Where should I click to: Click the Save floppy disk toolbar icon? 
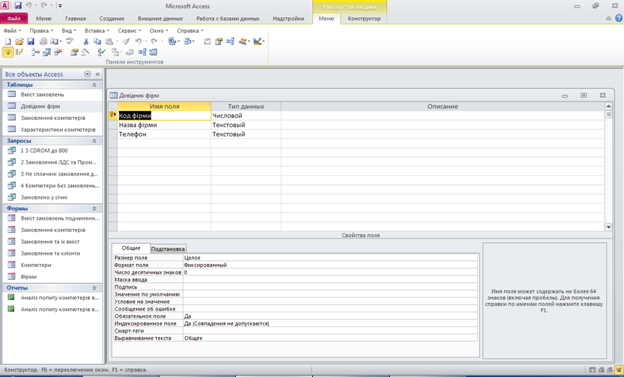[31, 41]
